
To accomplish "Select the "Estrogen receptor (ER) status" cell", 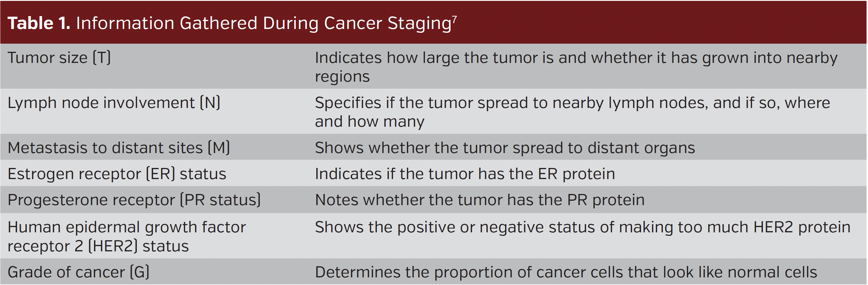I will 117,174.
